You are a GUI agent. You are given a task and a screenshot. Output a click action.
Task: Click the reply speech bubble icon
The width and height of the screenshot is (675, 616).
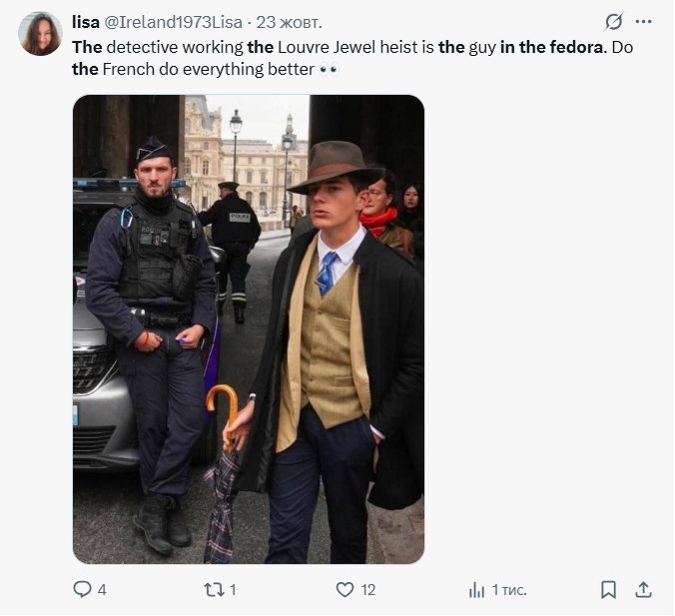(83, 590)
